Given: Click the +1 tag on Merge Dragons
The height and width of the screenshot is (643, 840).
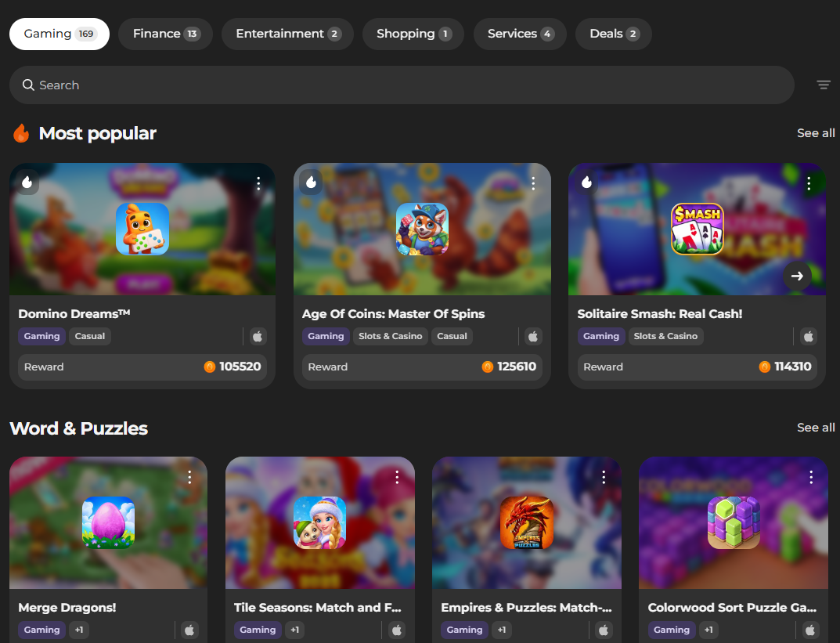Looking at the screenshot, I should pos(79,630).
